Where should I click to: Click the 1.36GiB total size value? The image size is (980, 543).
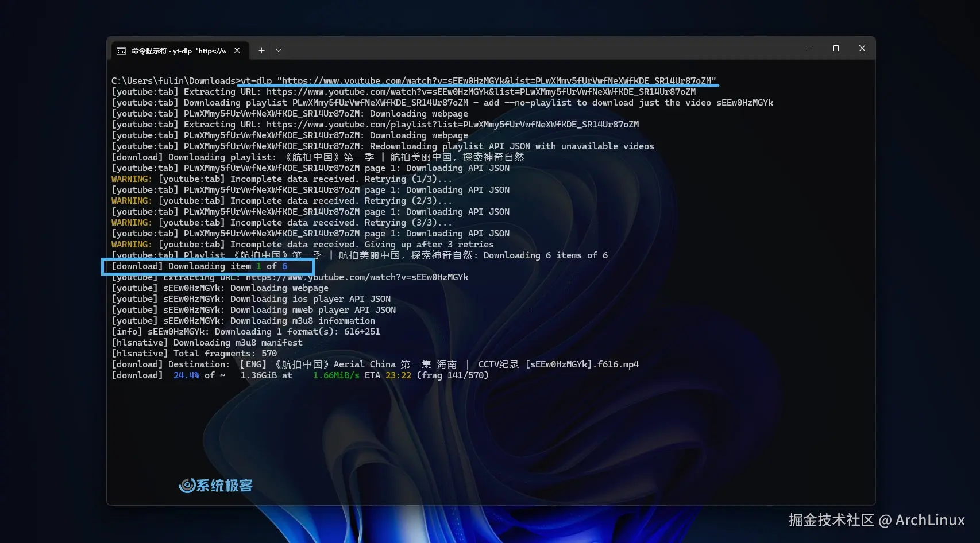(x=258, y=375)
